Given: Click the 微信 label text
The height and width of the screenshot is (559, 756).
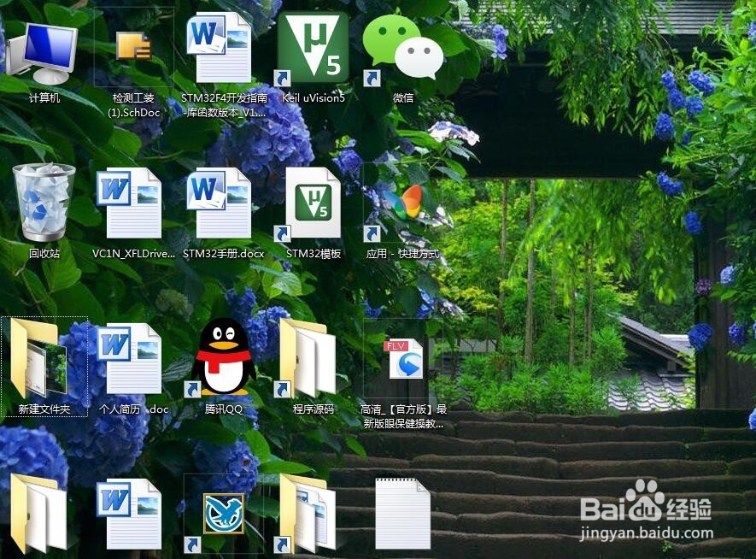Looking at the screenshot, I should (402, 98).
